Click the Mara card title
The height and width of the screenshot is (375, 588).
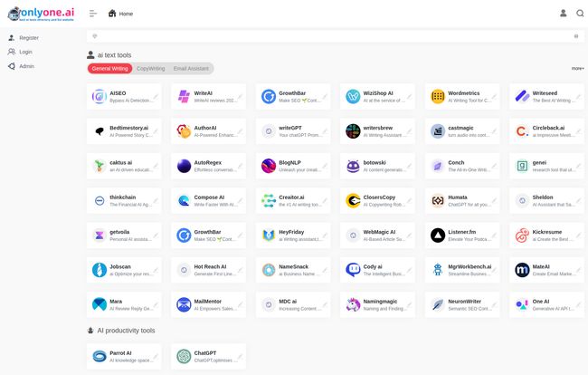[116, 302]
